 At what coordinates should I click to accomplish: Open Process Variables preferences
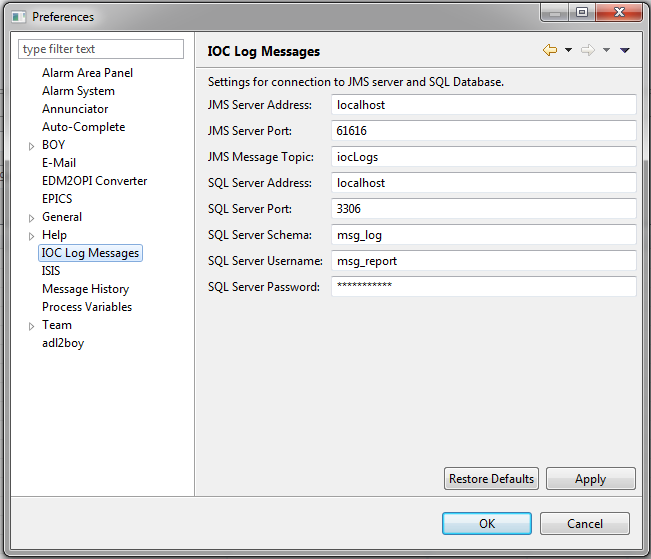[87, 307]
